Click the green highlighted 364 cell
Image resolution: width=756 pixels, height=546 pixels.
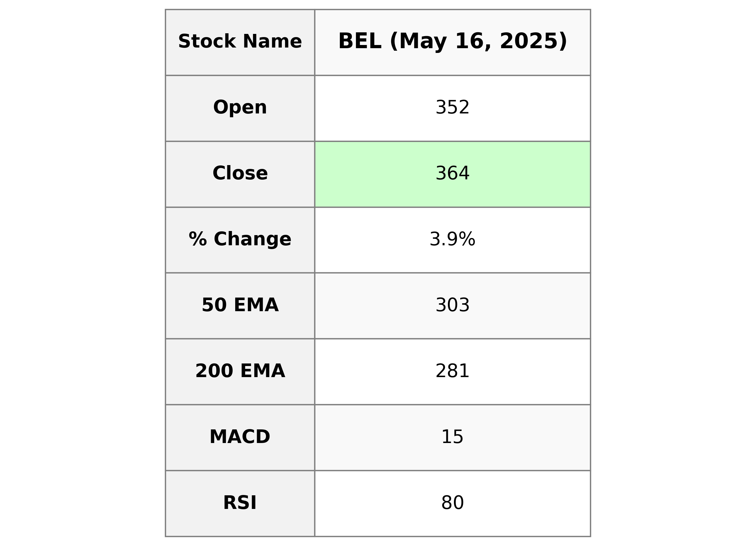(452, 174)
